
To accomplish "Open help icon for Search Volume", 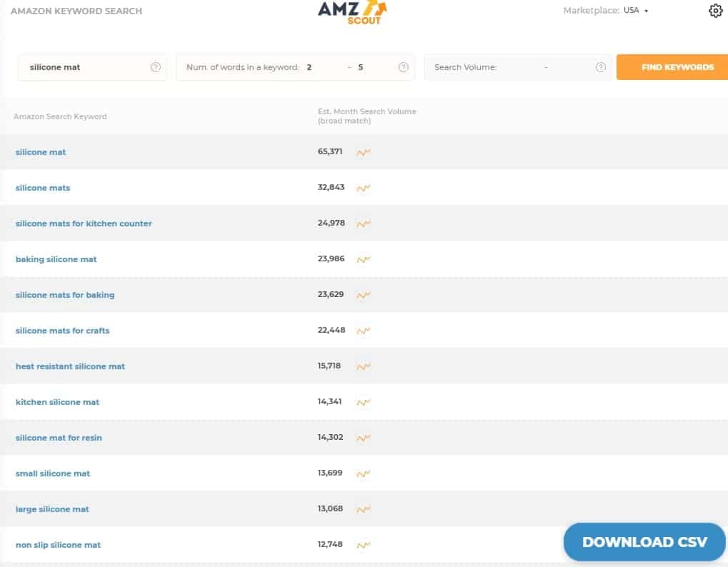I will [601, 67].
